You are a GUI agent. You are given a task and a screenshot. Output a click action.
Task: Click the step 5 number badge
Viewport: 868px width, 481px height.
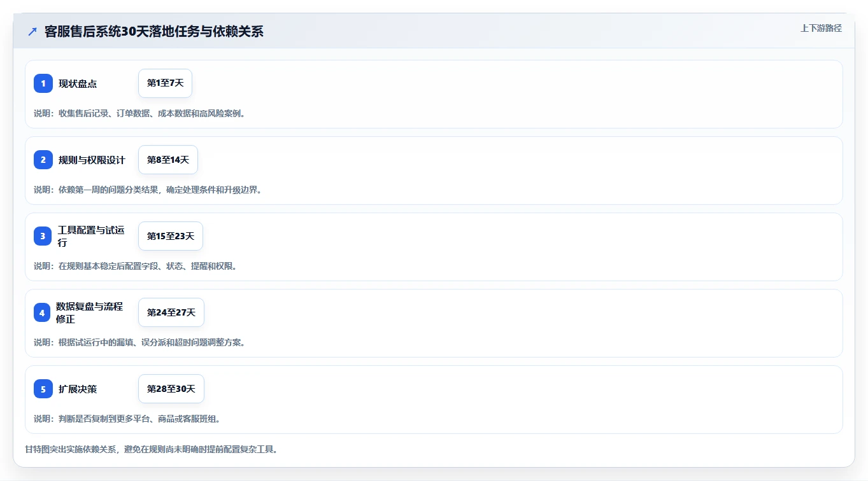[43, 389]
